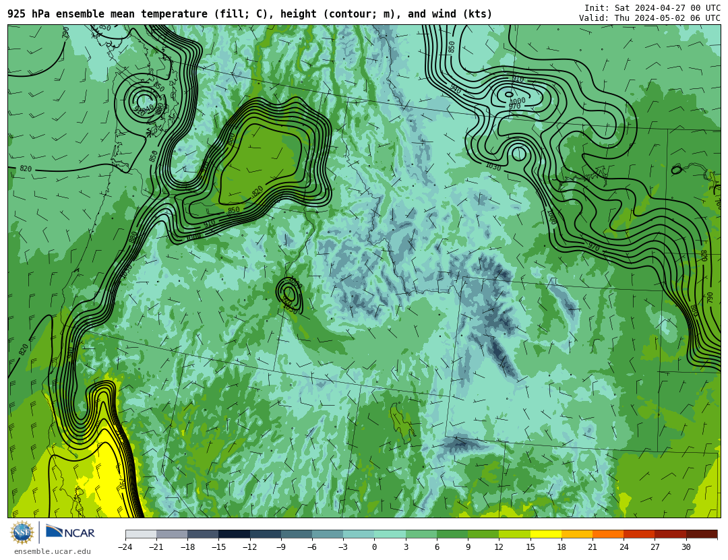Pick the -15 to -12 navy colorbar swatch
The width and height of the screenshot is (728, 560).
(x=234, y=534)
